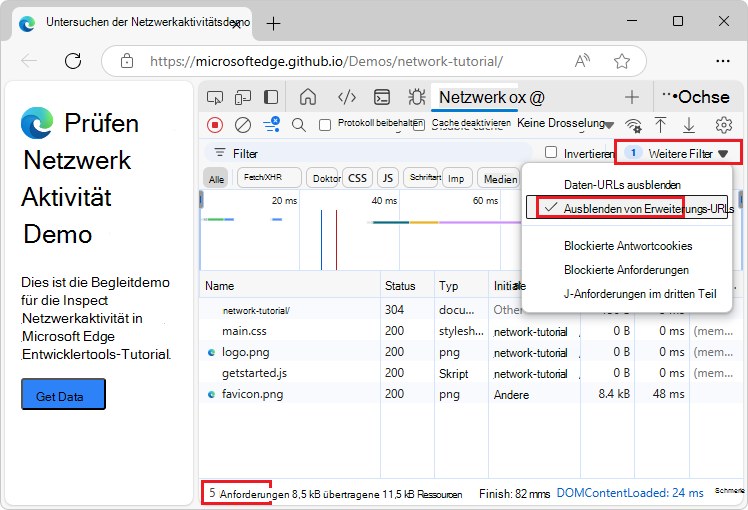Close the Untersuchen der Netzwerkaktivität tab
The height and width of the screenshot is (510, 748).
tap(237, 25)
